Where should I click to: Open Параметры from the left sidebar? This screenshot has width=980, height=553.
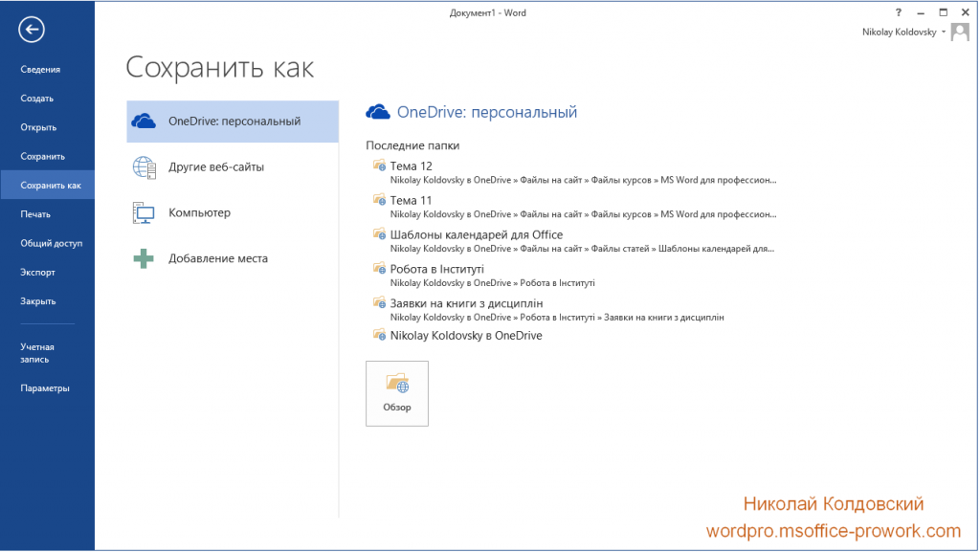45,388
